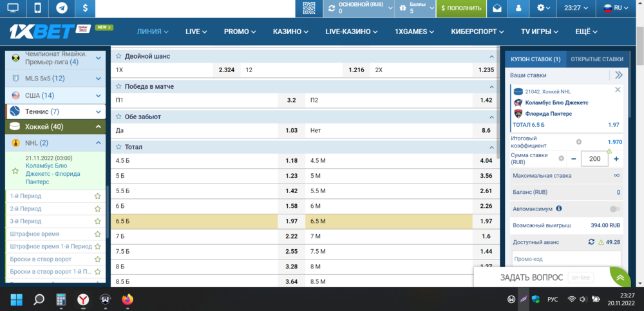The height and width of the screenshot is (311, 644).
Task: Refresh the Доступный аванс value
Action: coord(591,242)
